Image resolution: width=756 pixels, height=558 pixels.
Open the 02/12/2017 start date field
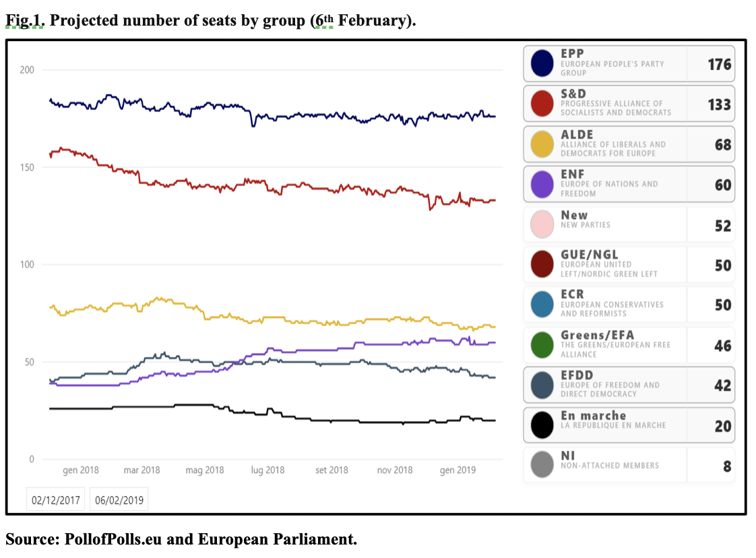coord(55,500)
